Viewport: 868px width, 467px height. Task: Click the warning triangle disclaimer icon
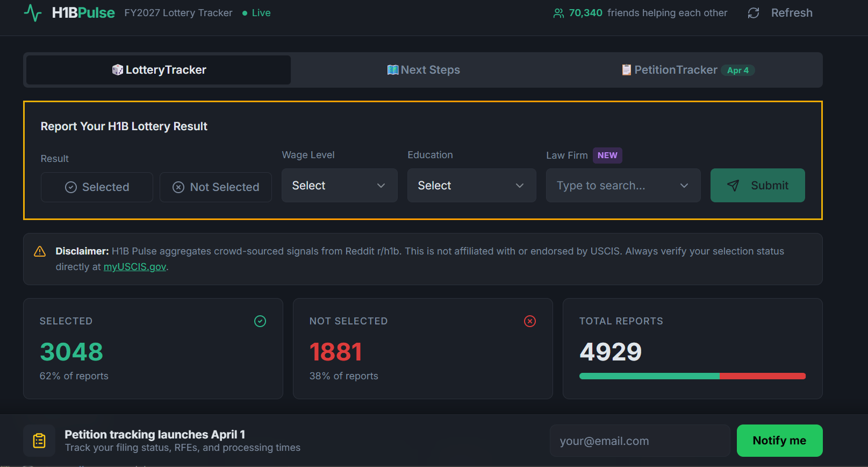(40, 251)
